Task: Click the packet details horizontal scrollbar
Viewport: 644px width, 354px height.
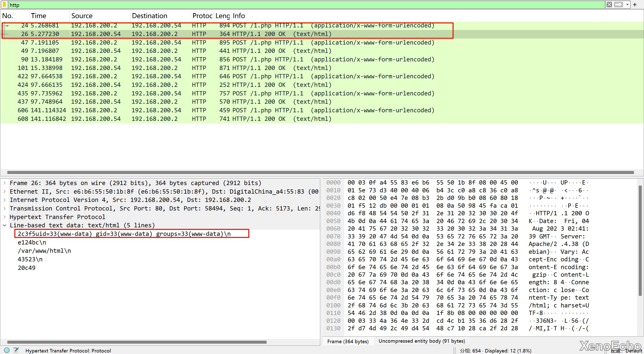Action: 137,342
